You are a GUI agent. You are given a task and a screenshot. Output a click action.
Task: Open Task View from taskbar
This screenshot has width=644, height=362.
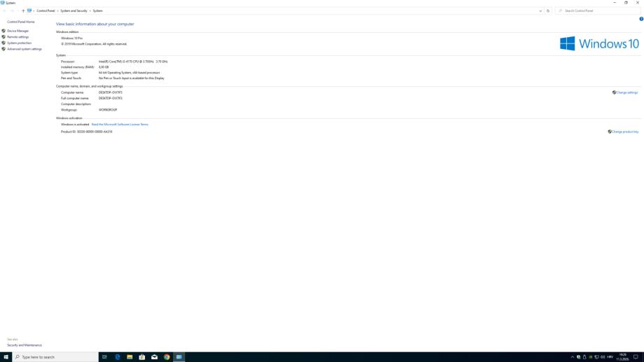pyautogui.click(x=104, y=357)
